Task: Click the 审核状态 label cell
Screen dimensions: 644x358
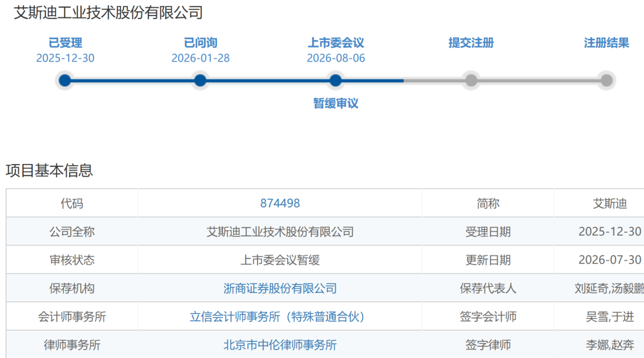Action: [72, 260]
